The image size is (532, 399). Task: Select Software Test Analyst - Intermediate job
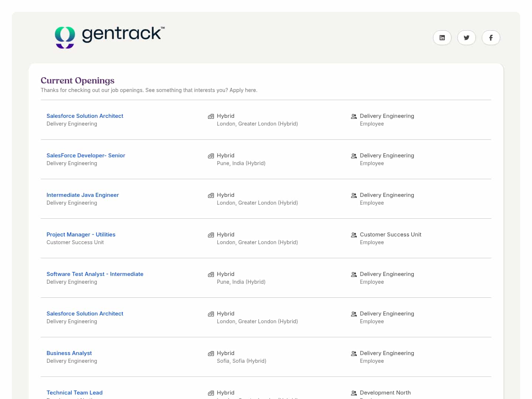pos(95,274)
